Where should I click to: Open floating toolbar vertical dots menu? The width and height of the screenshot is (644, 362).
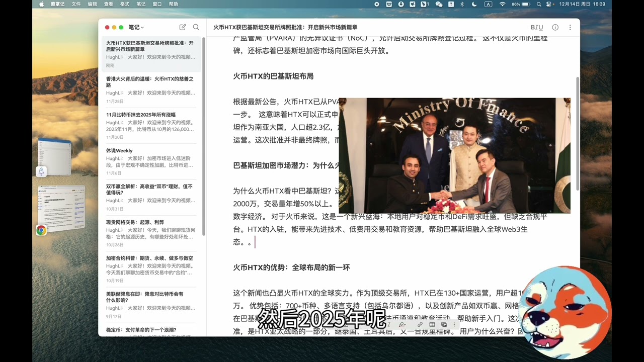click(454, 324)
